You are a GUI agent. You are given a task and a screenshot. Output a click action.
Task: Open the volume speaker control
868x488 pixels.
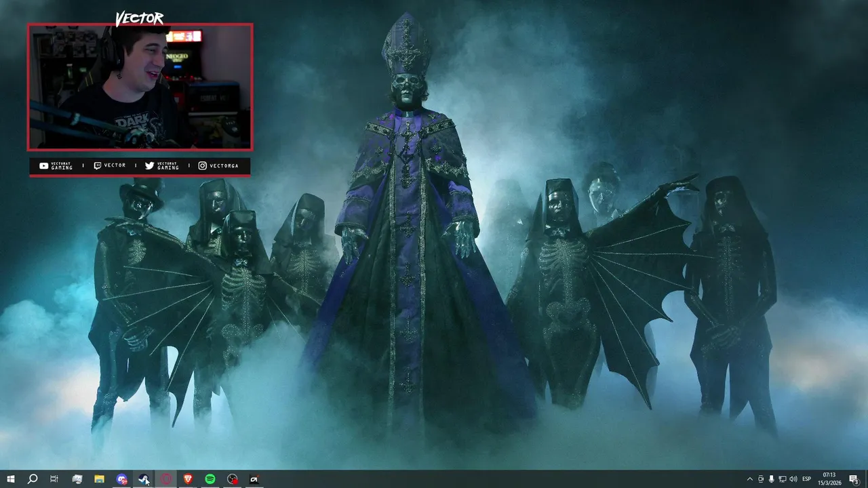pos(793,479)
